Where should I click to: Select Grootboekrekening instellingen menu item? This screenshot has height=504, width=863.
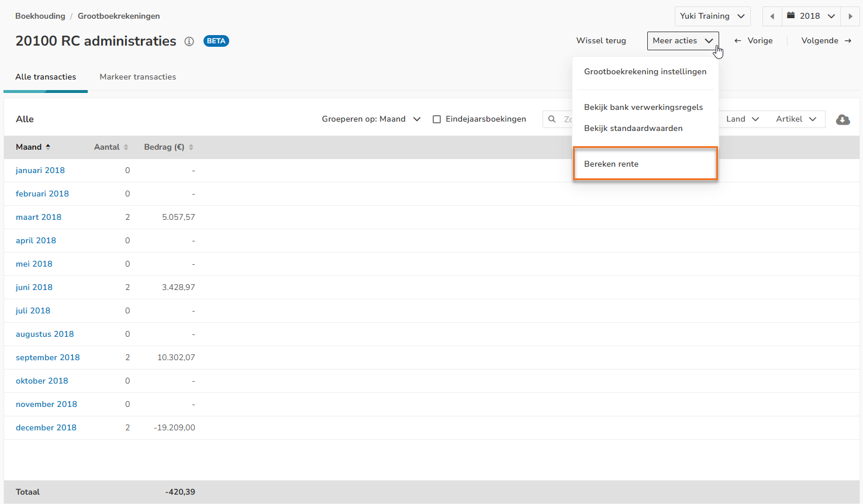pos(645,71)
